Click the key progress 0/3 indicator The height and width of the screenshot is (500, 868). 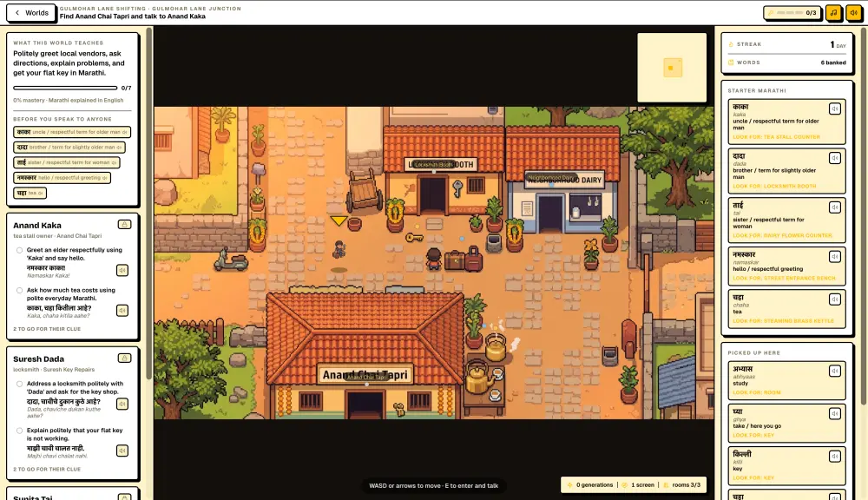[792, 13]
